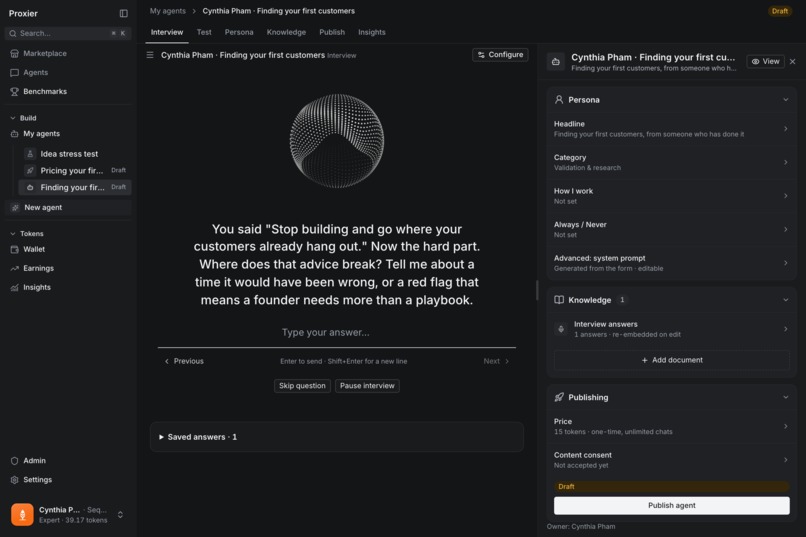Go to Next question
This screenshot has height=537, width=806.
(x=496, y=361)
